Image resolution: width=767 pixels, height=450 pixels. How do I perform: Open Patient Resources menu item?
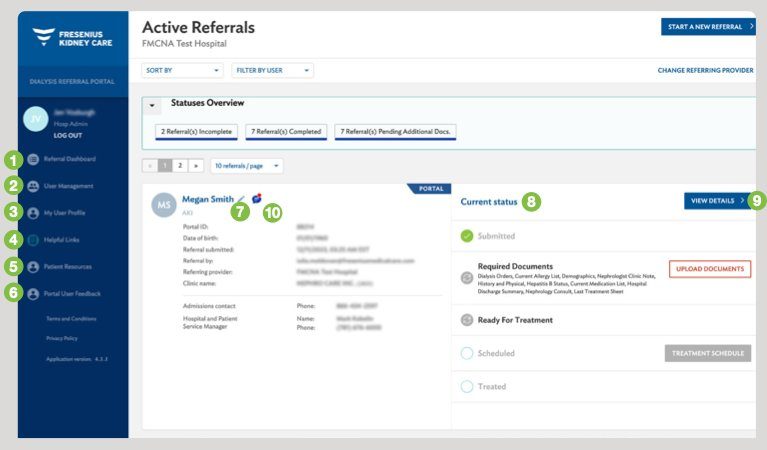click(x=68, y=267)
